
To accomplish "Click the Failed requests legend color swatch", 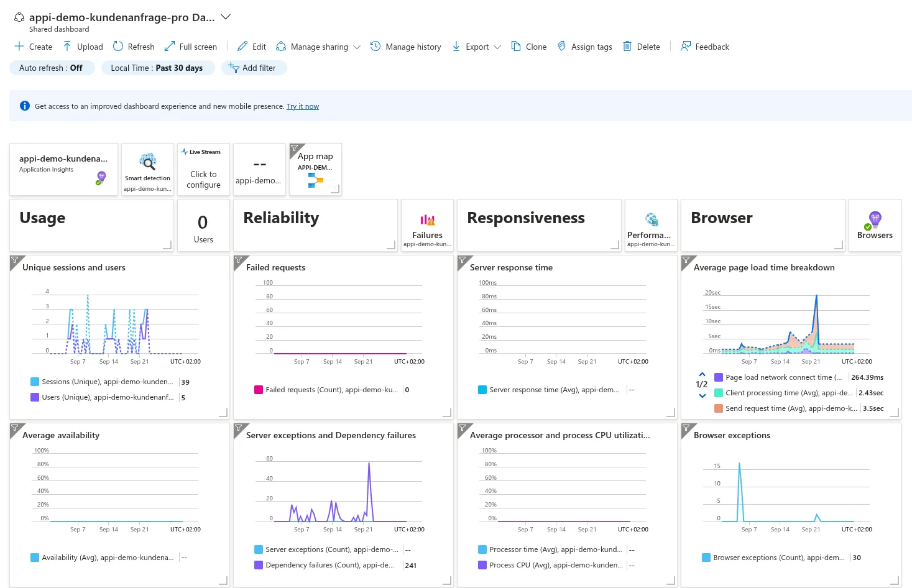I will (x=259, y=390).
